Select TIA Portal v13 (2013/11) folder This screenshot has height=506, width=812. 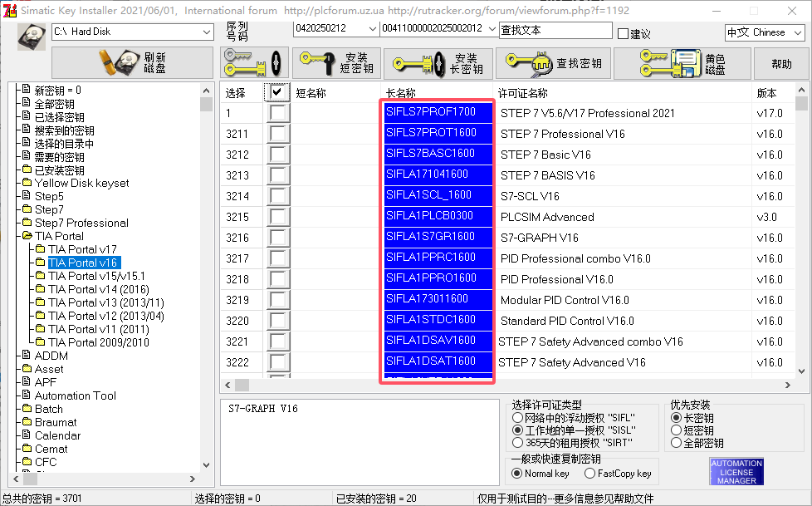pyautogui.click(x=106, y=302)
